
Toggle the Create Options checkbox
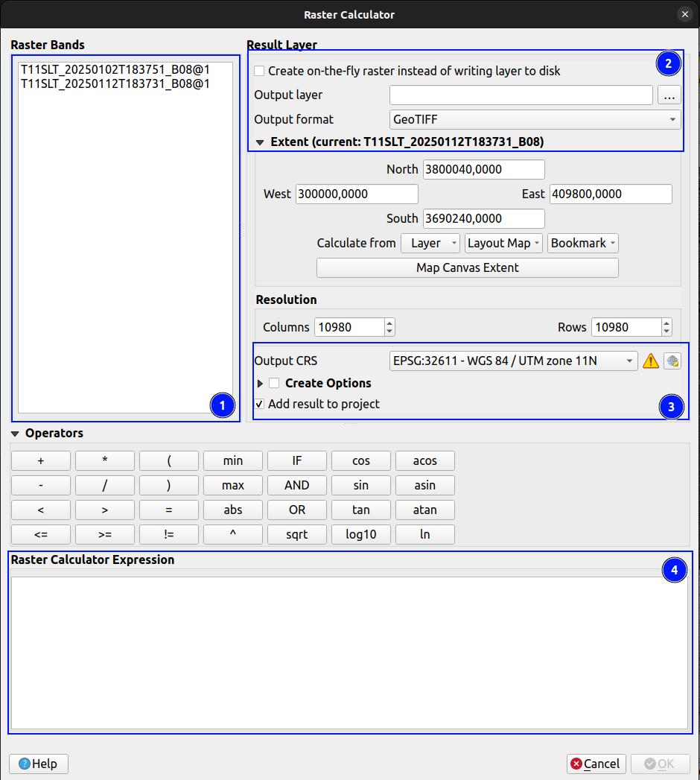coord(274,383)
